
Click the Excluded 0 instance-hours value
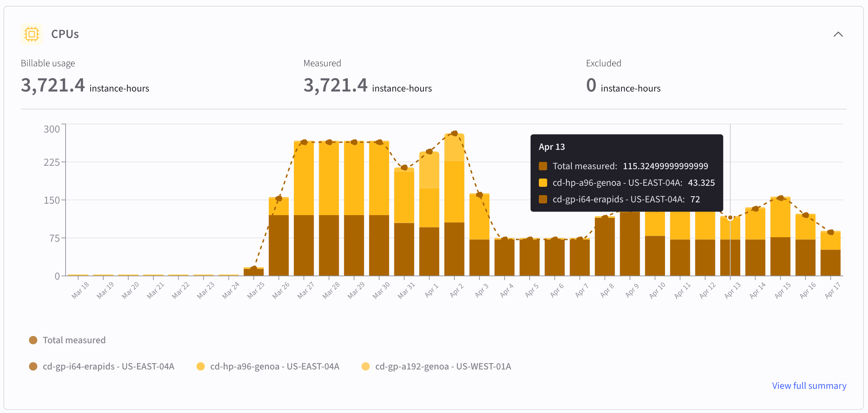(623, 85)
